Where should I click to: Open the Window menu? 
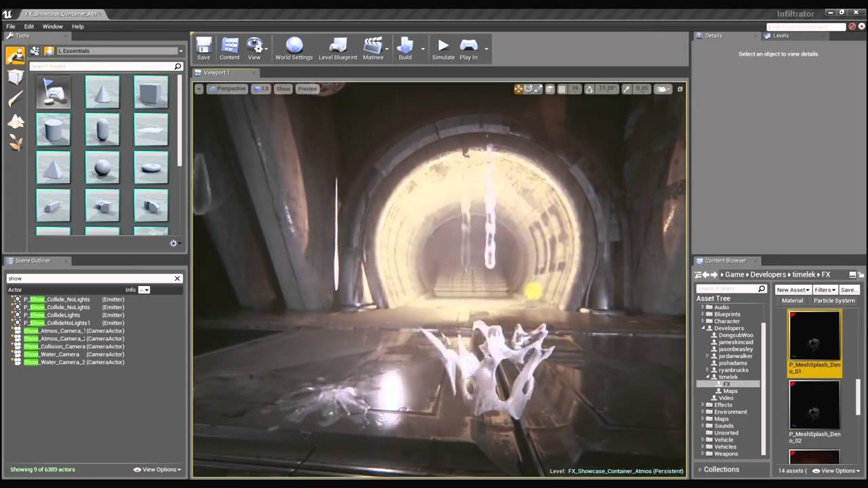click(x=53, y=26)
